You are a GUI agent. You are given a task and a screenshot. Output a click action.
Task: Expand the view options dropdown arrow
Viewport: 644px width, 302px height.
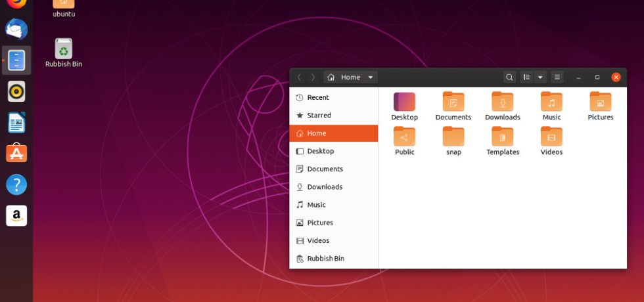541,77
